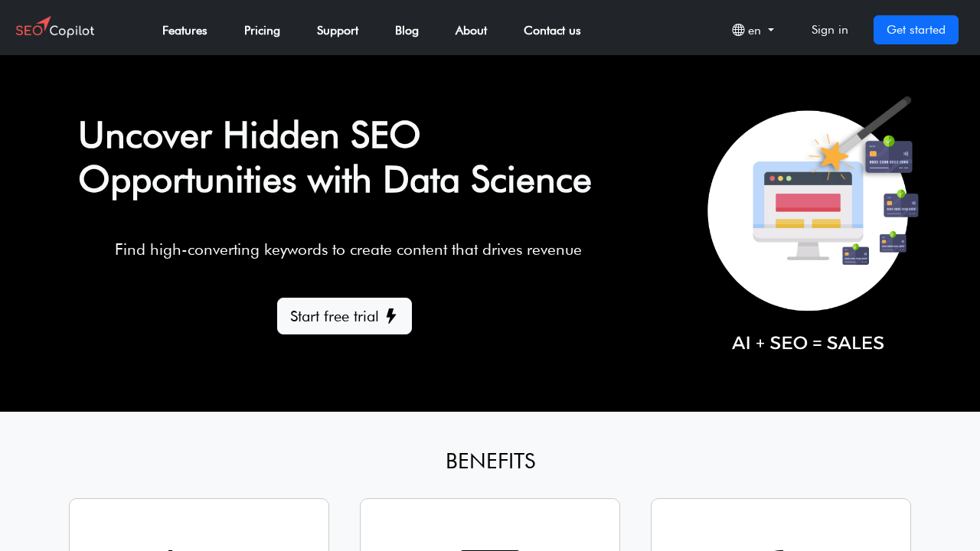Start free trial from the hero section

point(344,316)
